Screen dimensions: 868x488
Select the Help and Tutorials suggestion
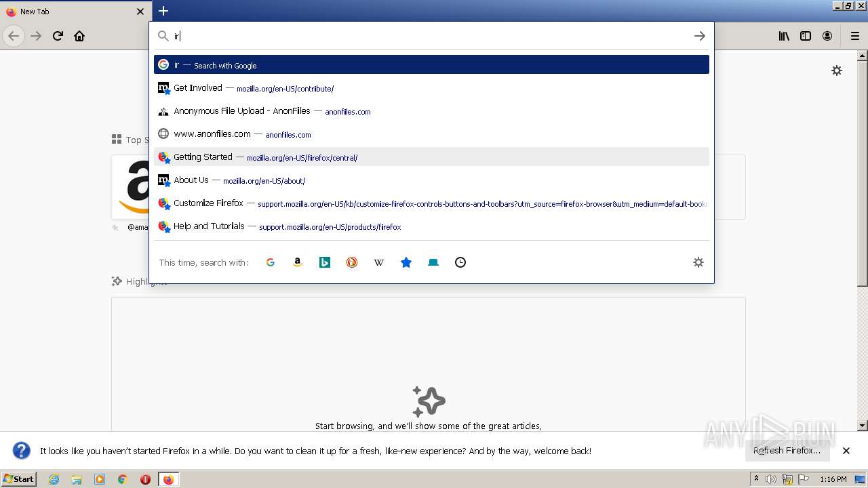point(431,226)
